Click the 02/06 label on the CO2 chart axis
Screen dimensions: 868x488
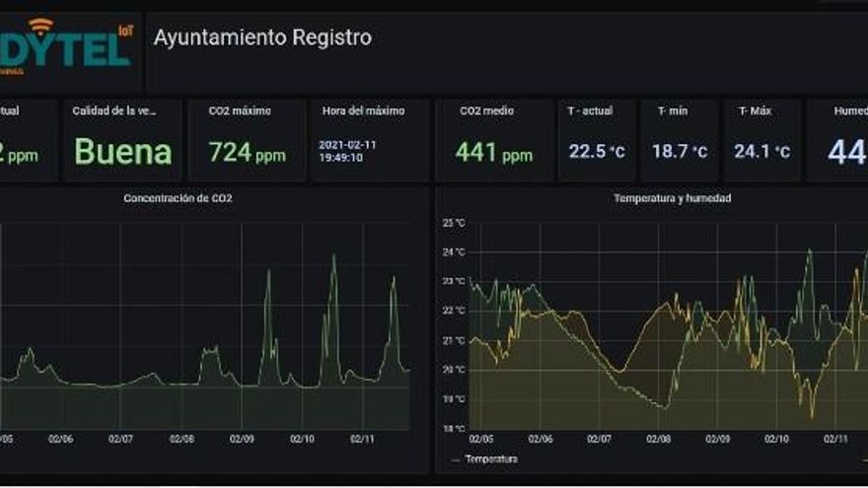pos(60,439)
